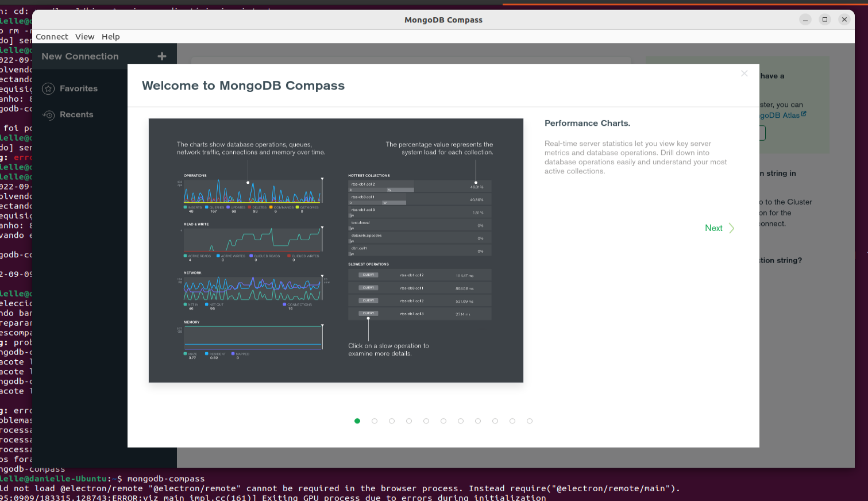
Task: Click the Welcome to MongoDB Compass title
Action: pyautogui.click(x=243, y=86)
